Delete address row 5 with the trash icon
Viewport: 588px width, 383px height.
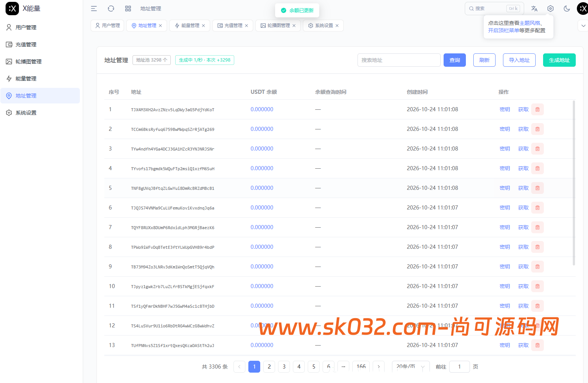point(538,188)
